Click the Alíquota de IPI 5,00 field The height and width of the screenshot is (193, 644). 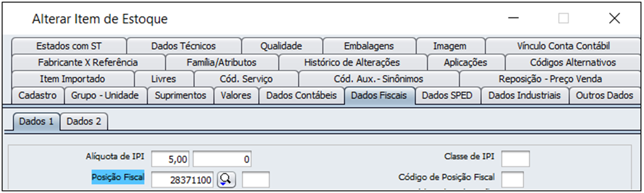pyautogui.click(x=171, y=159)
